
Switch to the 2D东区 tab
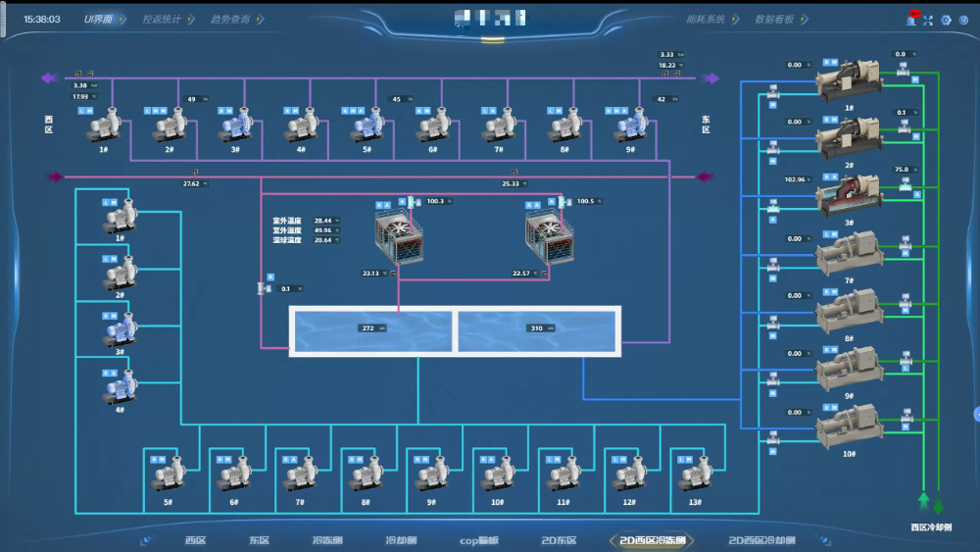pos(559,540)
